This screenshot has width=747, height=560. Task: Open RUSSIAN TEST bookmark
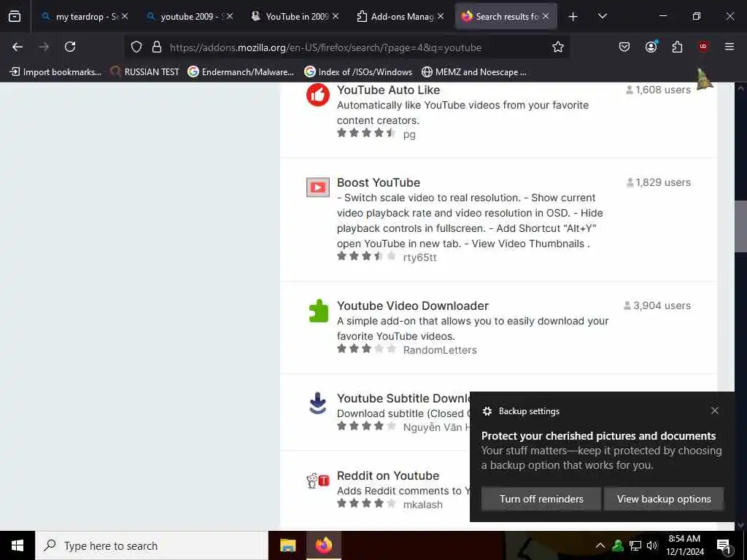(144, 72)
